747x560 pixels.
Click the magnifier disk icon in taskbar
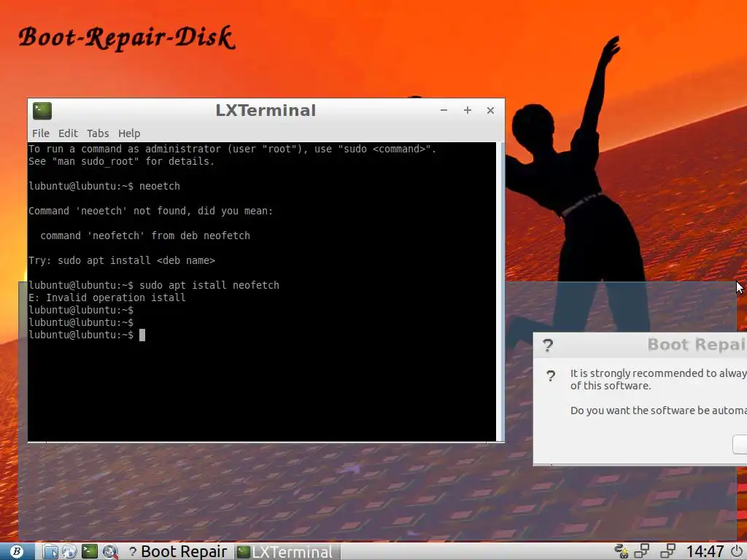click(x=110, y=551)
